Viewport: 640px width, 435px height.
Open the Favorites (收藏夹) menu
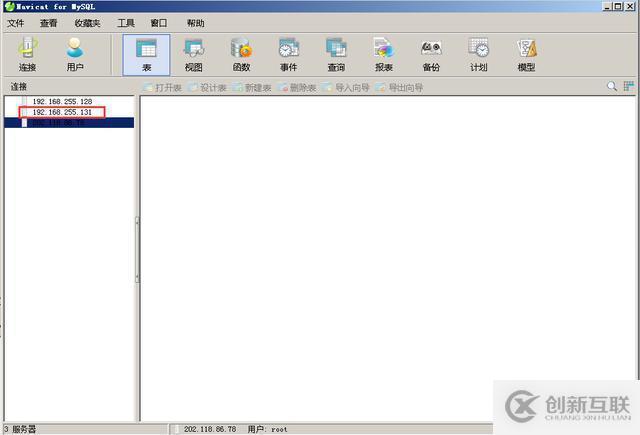(x=87, y=23)
